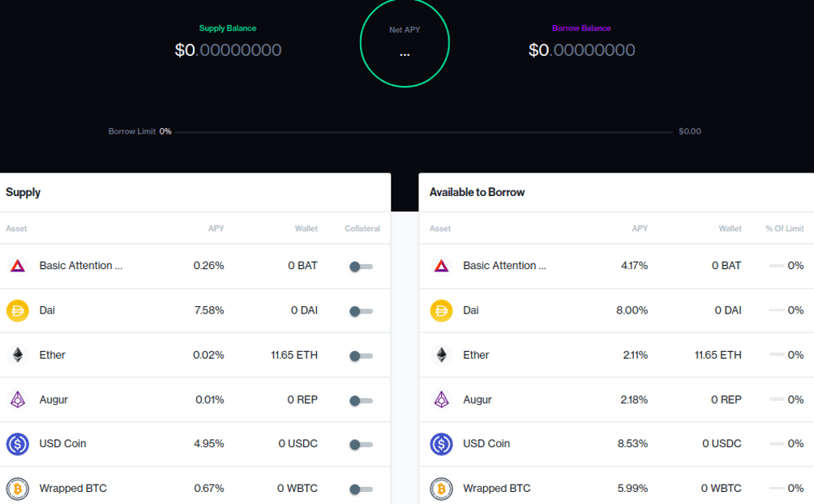
Task: Click the Net APY circle indicator
Action: click(x=405, y=42)
